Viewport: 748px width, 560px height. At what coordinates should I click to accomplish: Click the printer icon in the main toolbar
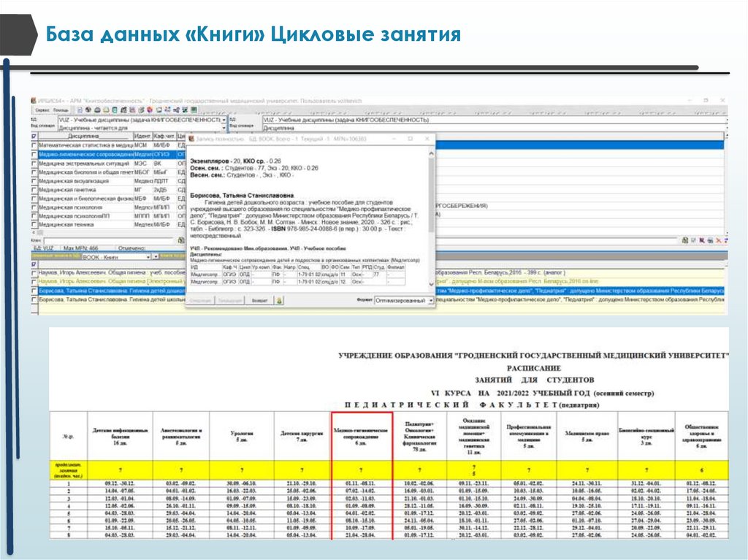(x=97, y=110)
